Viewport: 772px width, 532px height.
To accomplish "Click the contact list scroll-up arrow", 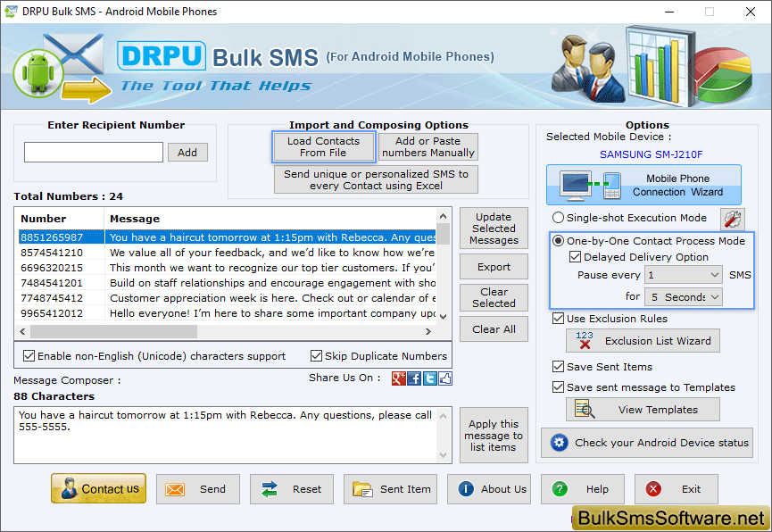I will (x=443, y=216).
